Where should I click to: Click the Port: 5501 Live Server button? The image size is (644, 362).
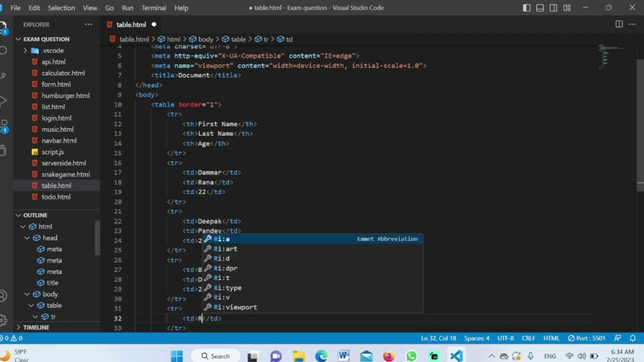(x=587, y=338)
